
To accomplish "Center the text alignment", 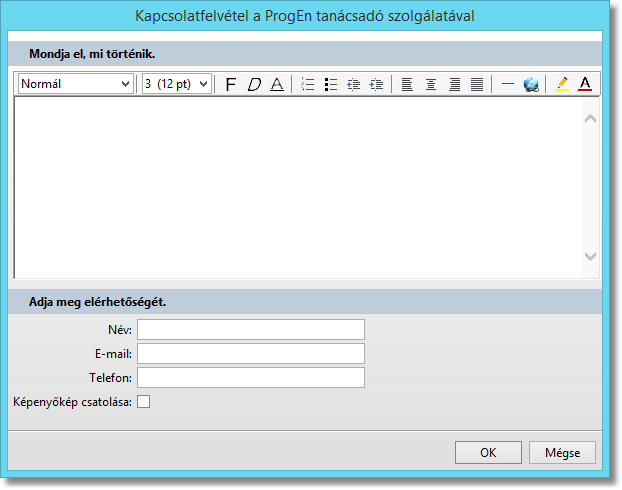I will [431, 84].
